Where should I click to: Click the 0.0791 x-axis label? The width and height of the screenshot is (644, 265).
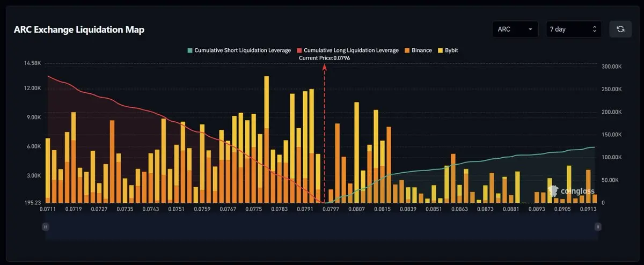(304, 210)
